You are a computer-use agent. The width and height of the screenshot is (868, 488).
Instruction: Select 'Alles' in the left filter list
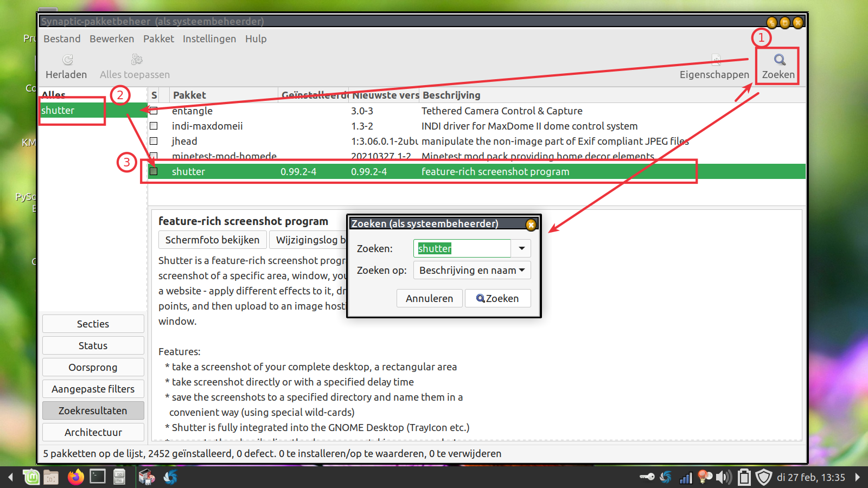pos(53,95)
